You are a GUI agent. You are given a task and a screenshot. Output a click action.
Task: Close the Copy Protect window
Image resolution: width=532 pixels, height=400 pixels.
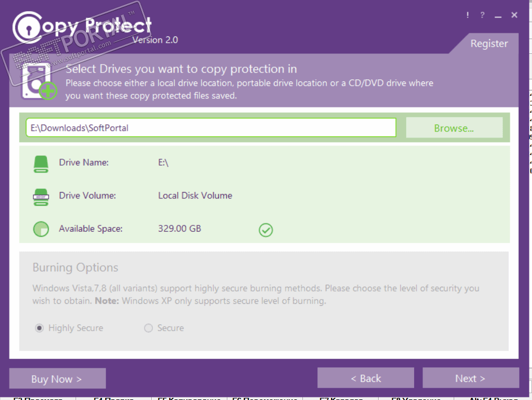click(514, 15)
